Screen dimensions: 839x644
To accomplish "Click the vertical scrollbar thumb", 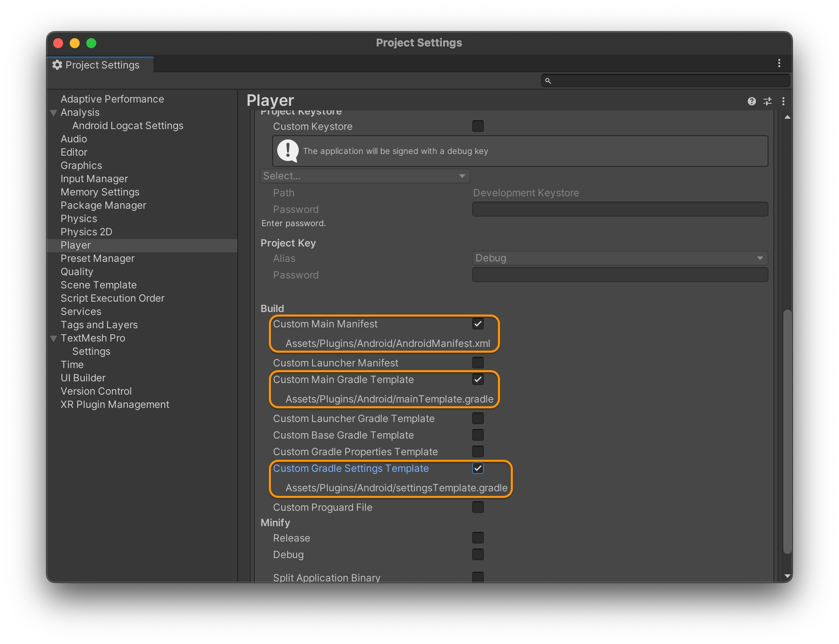I will (787, 432).
